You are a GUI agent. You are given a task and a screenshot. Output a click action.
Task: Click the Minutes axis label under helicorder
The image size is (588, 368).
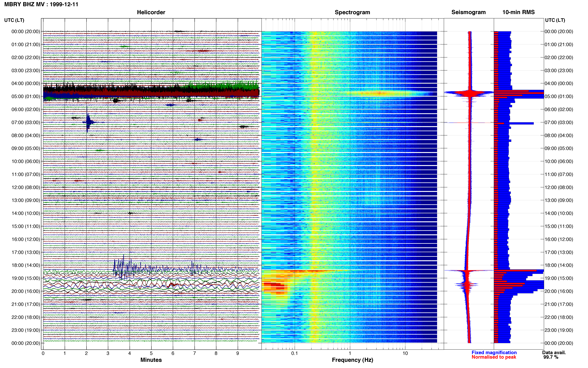pyautogui.click(x=151, y=360)
